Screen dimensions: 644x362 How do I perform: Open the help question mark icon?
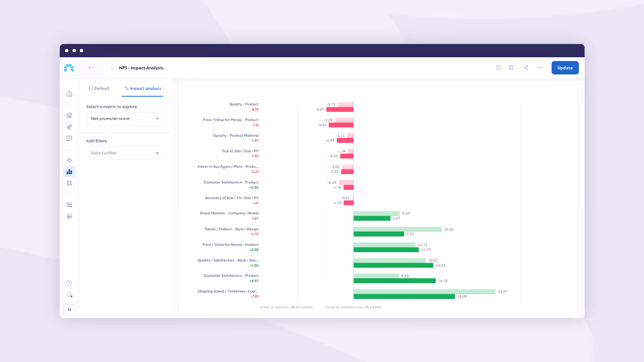coord(69,283)
